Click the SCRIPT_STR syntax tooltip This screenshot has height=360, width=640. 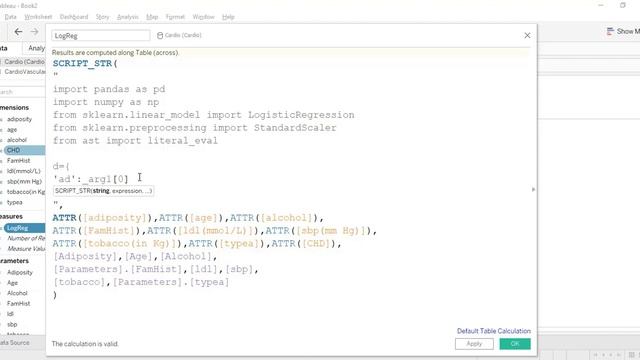(103, 191)
